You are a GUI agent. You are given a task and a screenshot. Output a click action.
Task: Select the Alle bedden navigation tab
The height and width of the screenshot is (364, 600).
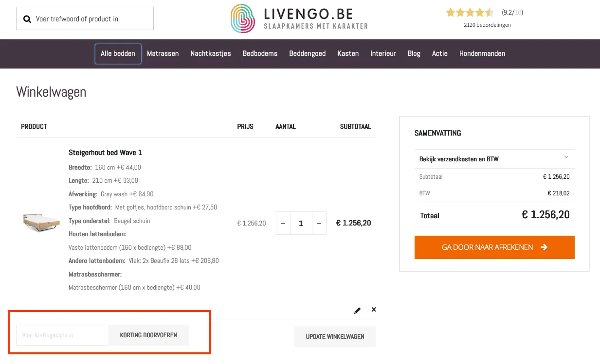click(x=118, y=53)
